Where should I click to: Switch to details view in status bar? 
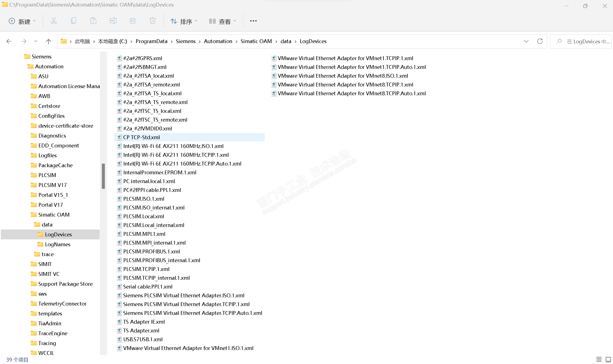[x=599, y=359]
